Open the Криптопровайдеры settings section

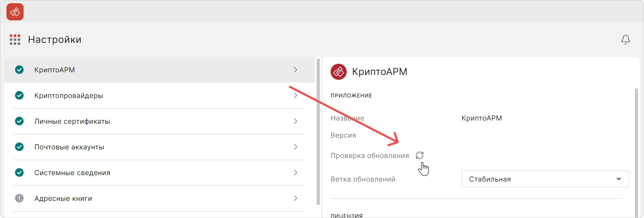coord(160,95)
